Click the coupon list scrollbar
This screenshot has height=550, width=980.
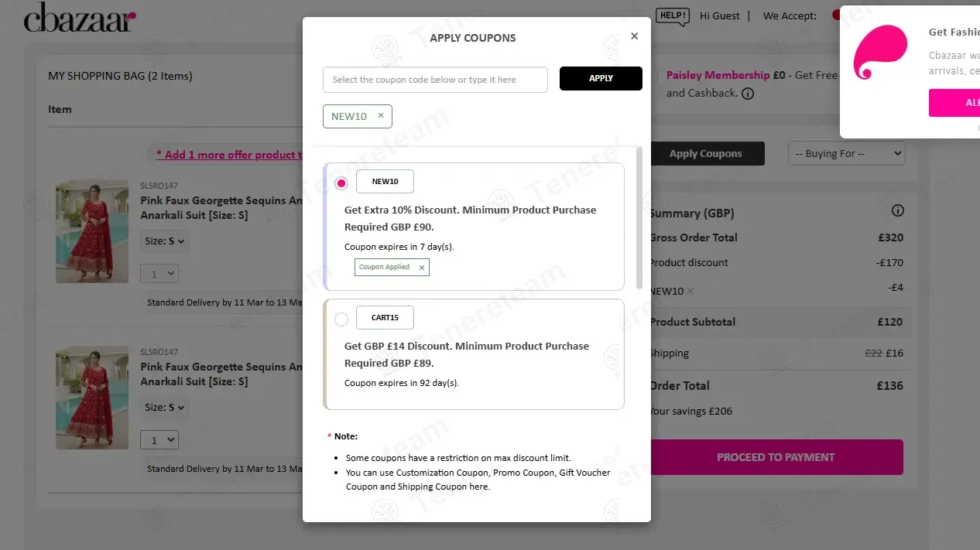pos(639,218)
